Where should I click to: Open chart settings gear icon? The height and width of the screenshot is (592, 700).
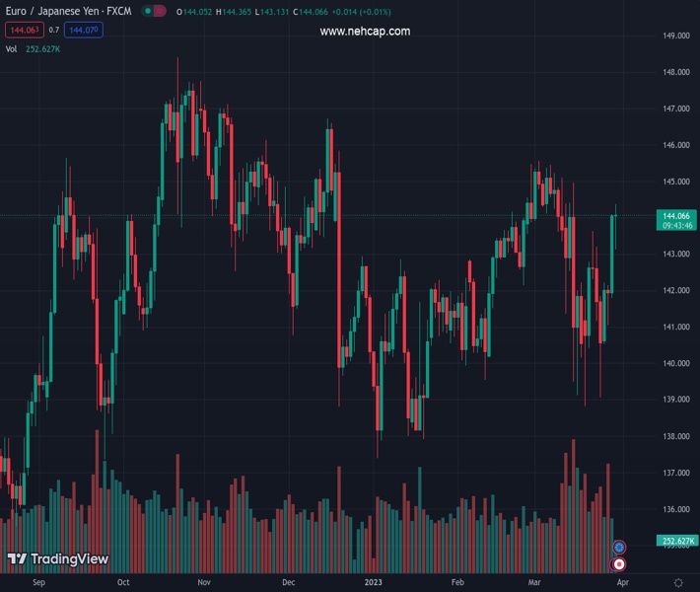tap(678, 583)
